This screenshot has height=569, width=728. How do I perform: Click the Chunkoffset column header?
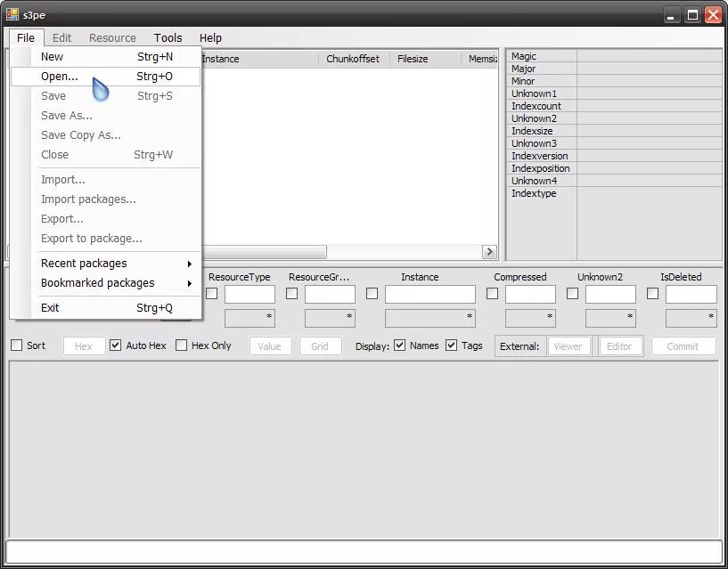tap(354, 59)
